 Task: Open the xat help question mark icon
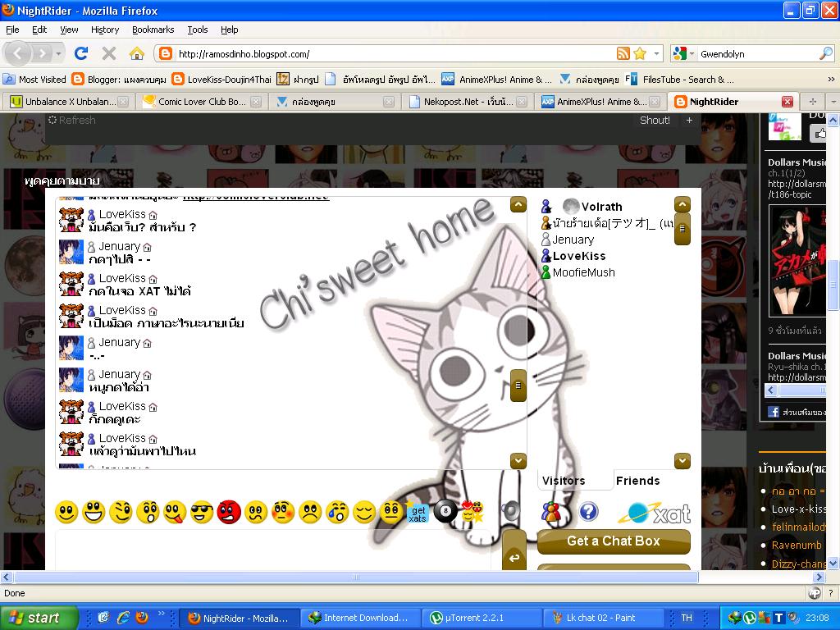(x=588, y=512)
